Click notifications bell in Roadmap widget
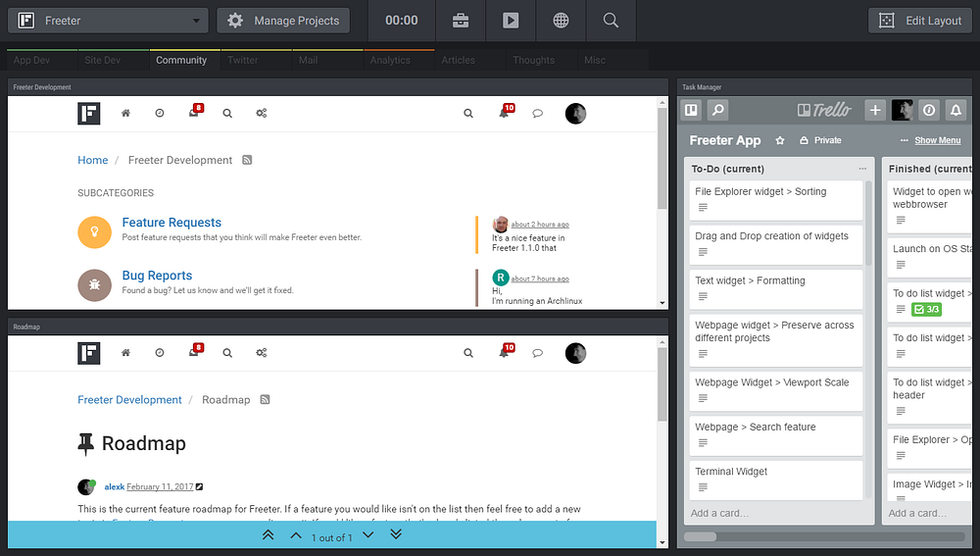Screen dimensions: 980x556 point(506,351)
